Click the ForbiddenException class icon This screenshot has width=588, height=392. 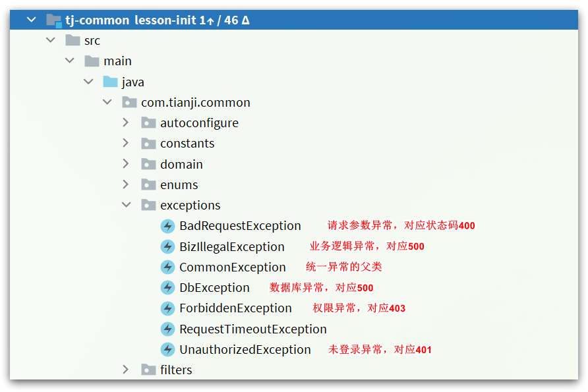pyautogui.click(x=167, y=308)
